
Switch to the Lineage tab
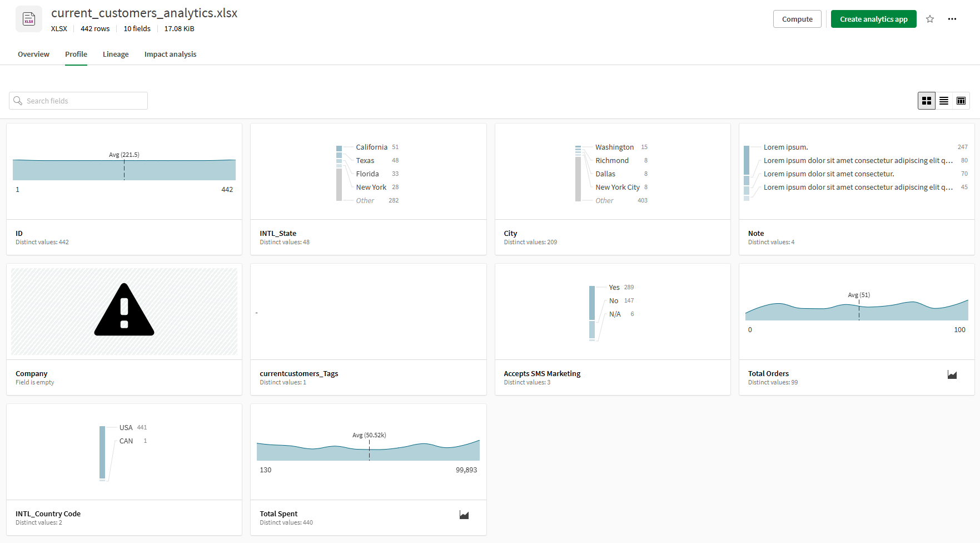click(x=115, y=54)
